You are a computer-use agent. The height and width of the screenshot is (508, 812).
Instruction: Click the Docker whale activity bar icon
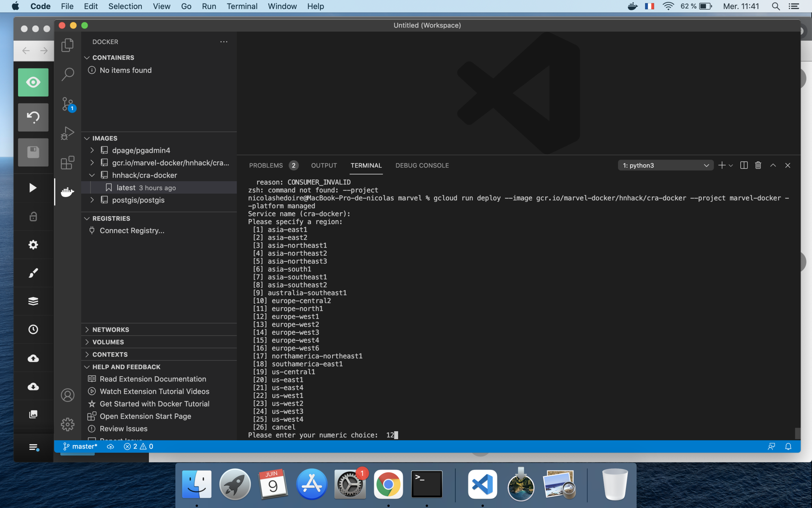click(67, 192)
